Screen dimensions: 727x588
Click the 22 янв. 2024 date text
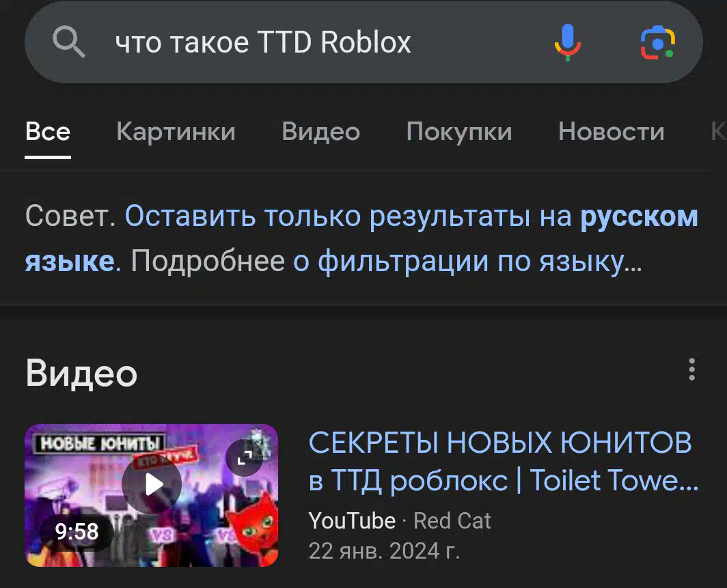[384, 551]
